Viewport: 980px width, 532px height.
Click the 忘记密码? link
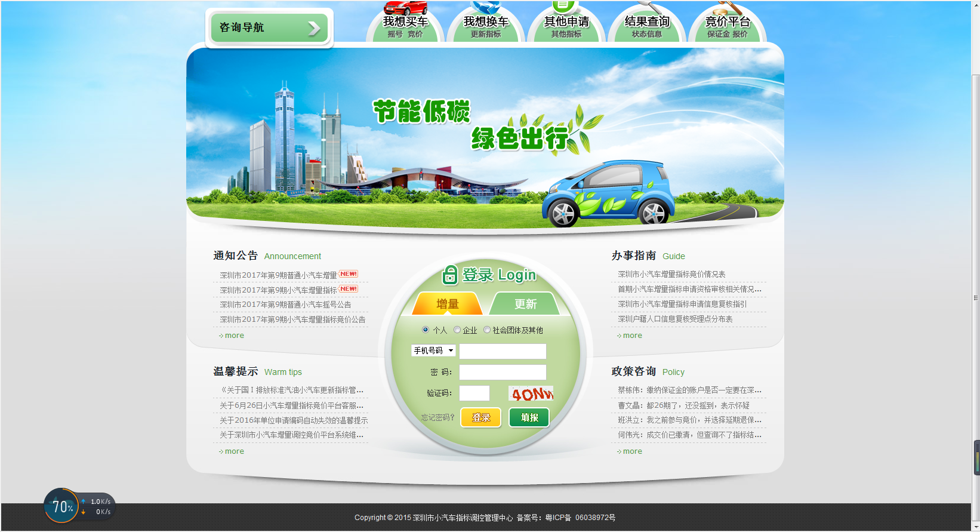coord(437,417)
